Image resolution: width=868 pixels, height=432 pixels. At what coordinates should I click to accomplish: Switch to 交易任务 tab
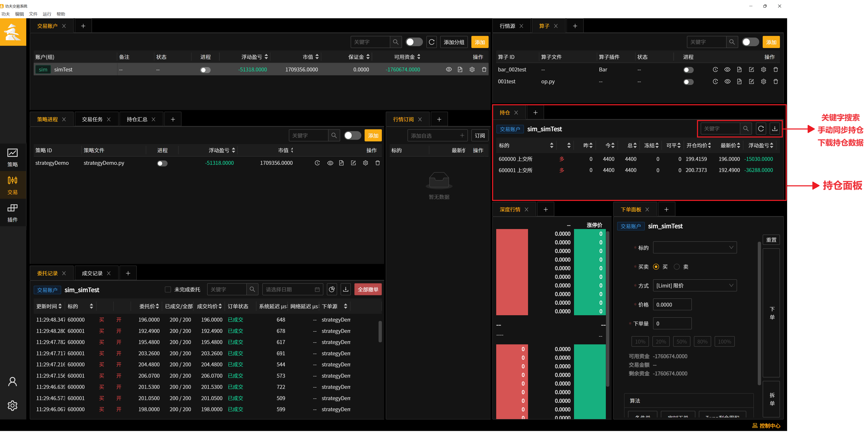[x=92, y=119]
